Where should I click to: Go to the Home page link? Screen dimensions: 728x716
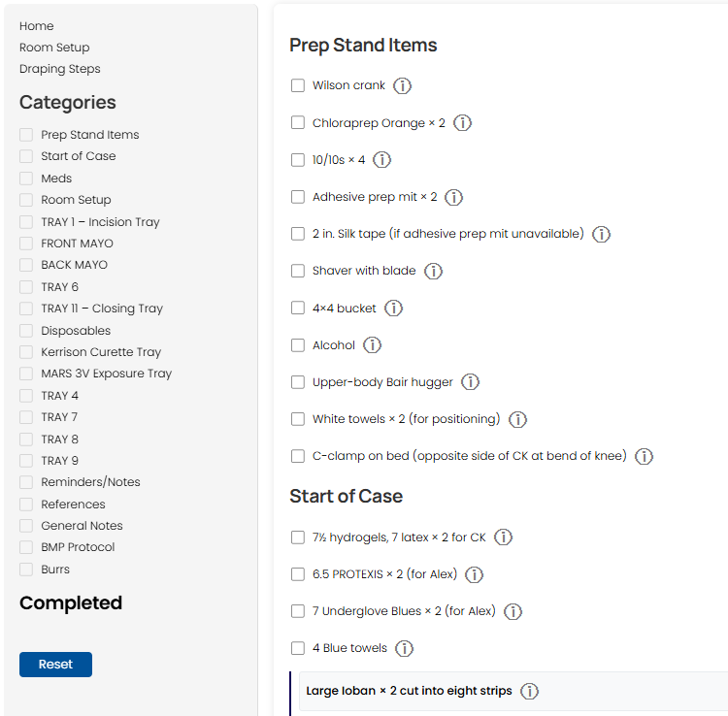(x=37, y=26)
